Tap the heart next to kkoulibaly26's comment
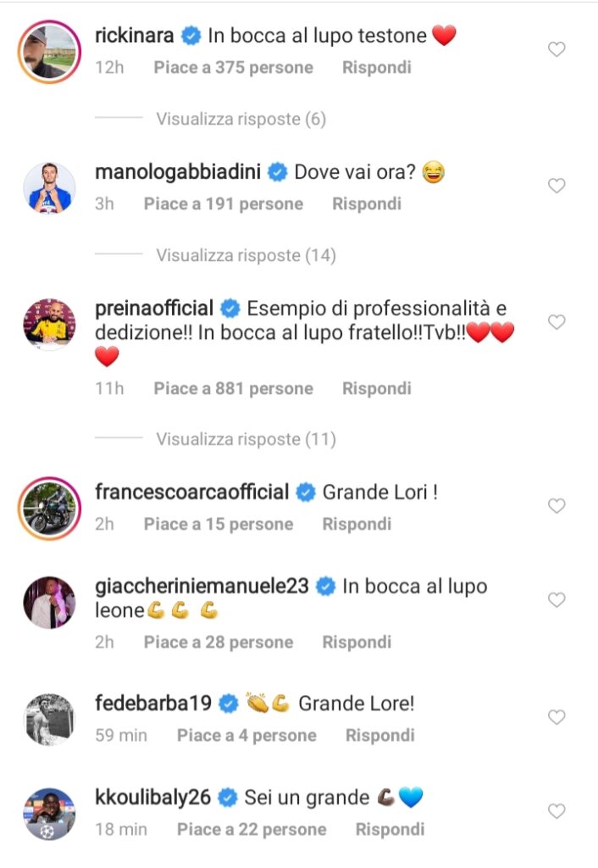Viewport: 598px width, 868px height. (556, 812)
